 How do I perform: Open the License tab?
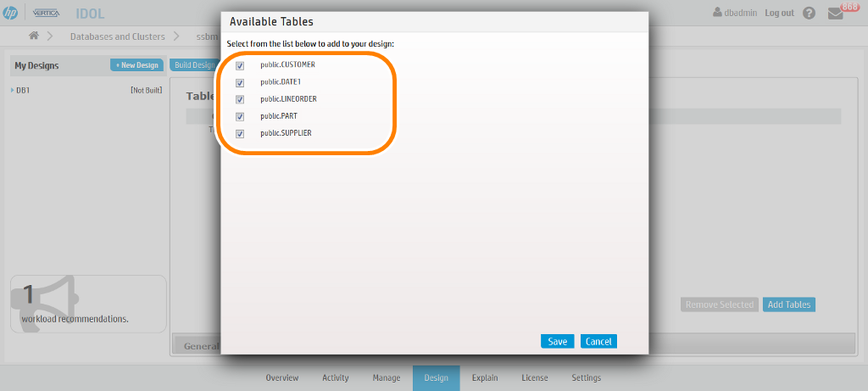click(535, 377)
